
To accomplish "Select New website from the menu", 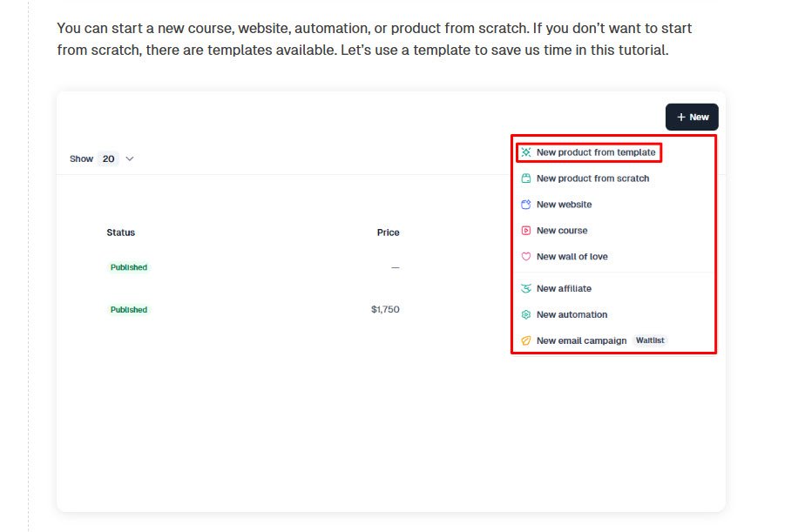I will [x=563, y=205].
